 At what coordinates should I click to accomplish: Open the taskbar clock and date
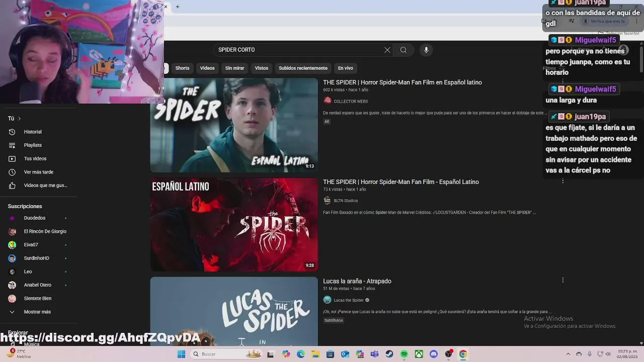click(x=627, y=354)
